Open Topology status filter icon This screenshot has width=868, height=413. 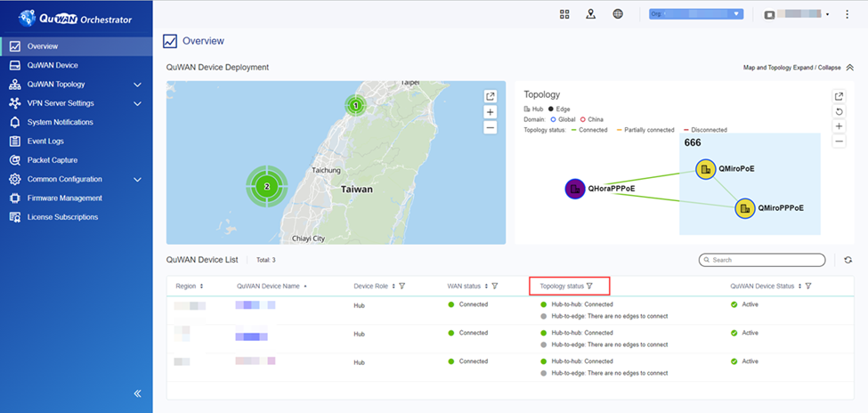(x=589, y=287)
